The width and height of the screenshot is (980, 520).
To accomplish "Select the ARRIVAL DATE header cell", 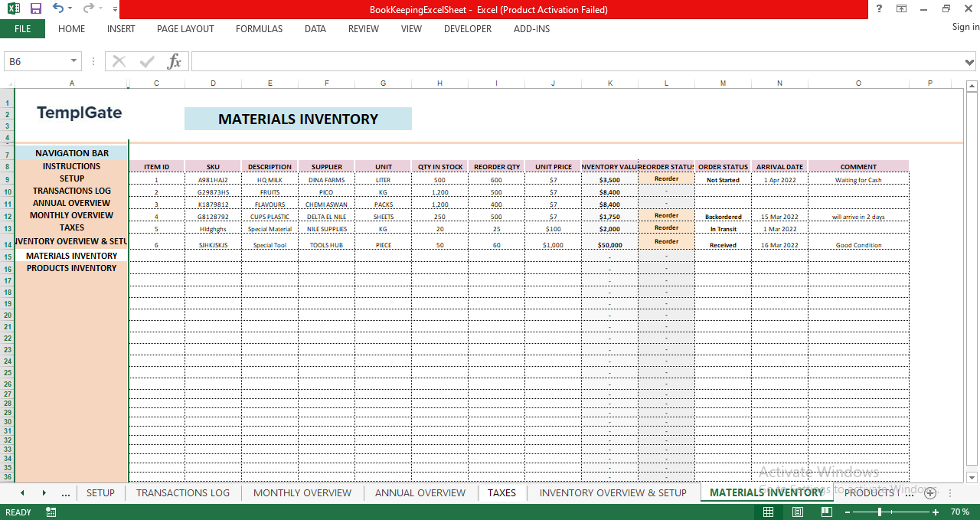I will tap(779, 166).
